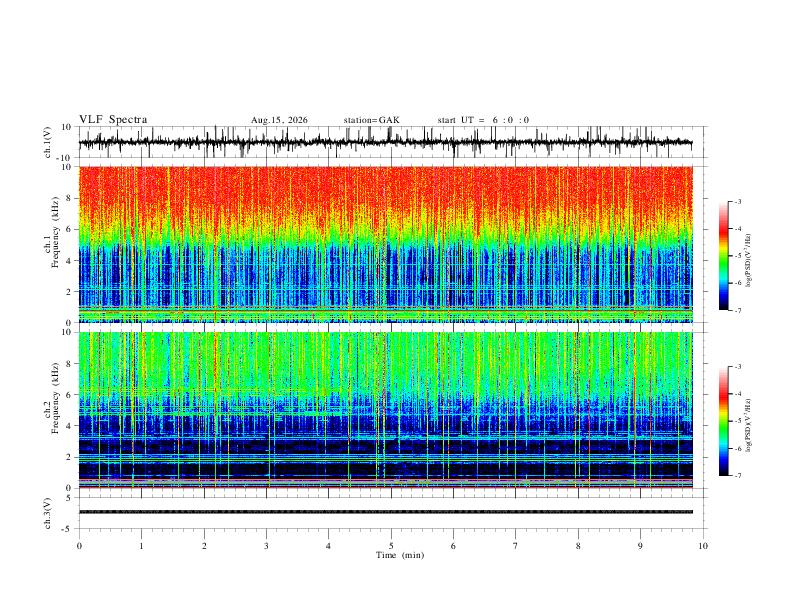Click the 0 minute tick on time axis
This screenshot has height=612, width=792.
click(x=79, y=546)
